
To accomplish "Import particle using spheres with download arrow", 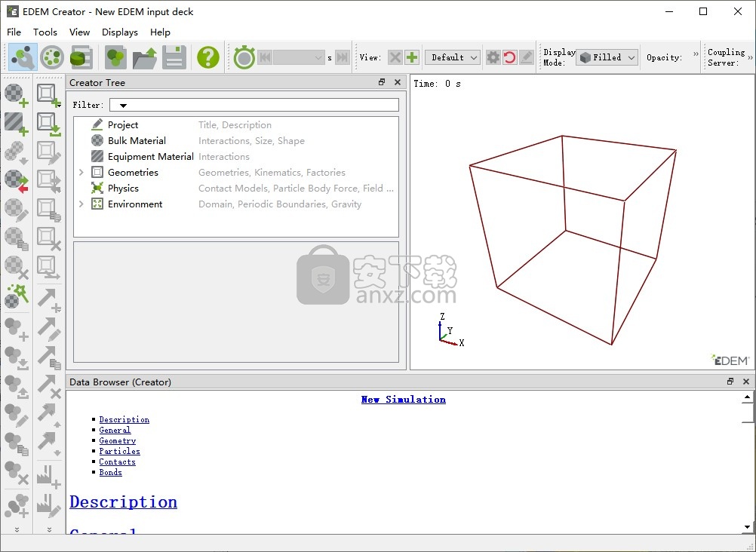I will [x=17, y=357].
